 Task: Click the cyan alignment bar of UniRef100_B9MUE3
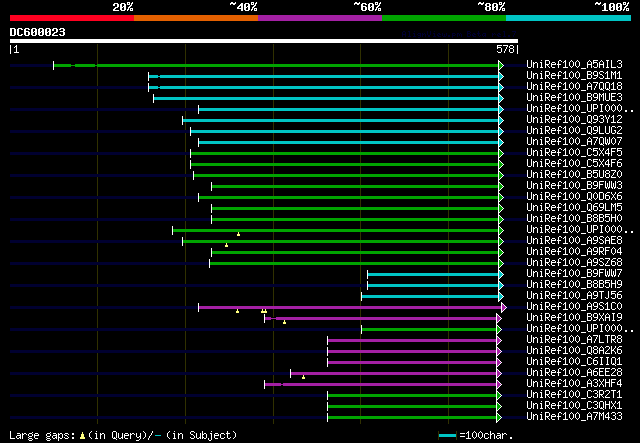coord(326,98)
